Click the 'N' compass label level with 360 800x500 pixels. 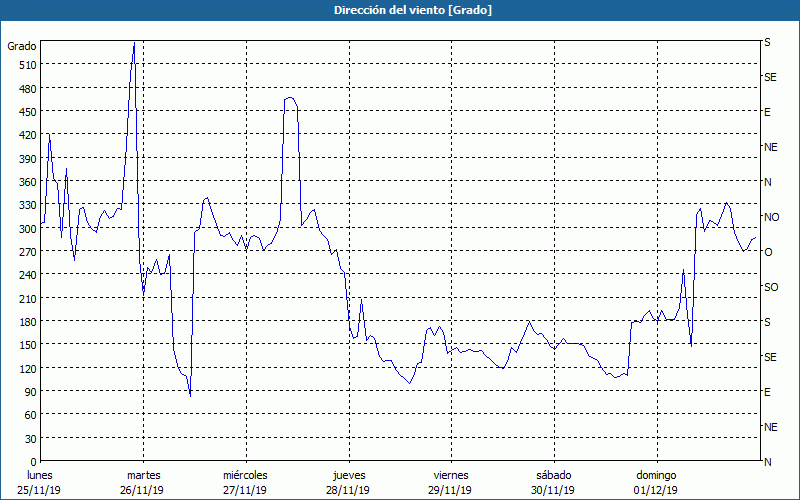click(x=767, y=182)
